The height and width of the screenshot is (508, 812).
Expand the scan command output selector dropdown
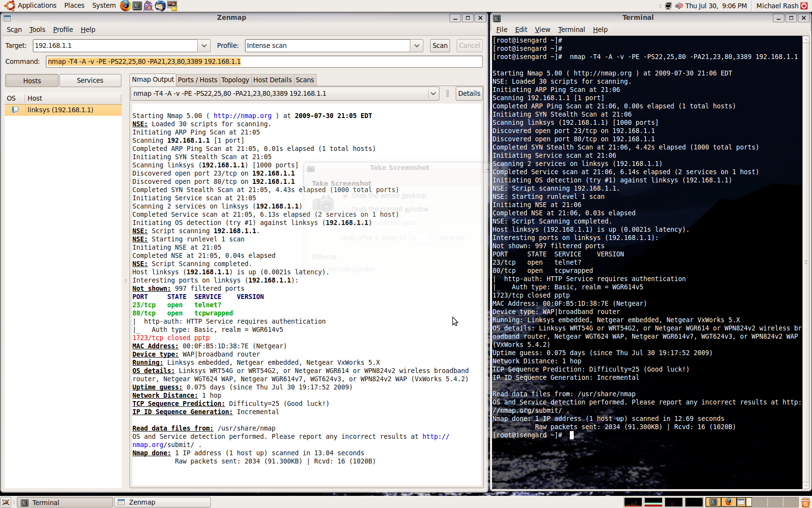433,93
